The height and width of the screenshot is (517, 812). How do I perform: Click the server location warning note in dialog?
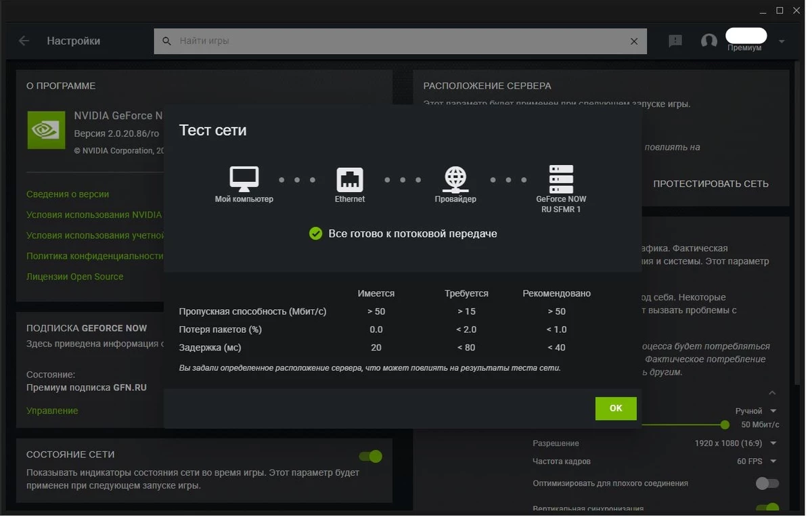[369, 368]
